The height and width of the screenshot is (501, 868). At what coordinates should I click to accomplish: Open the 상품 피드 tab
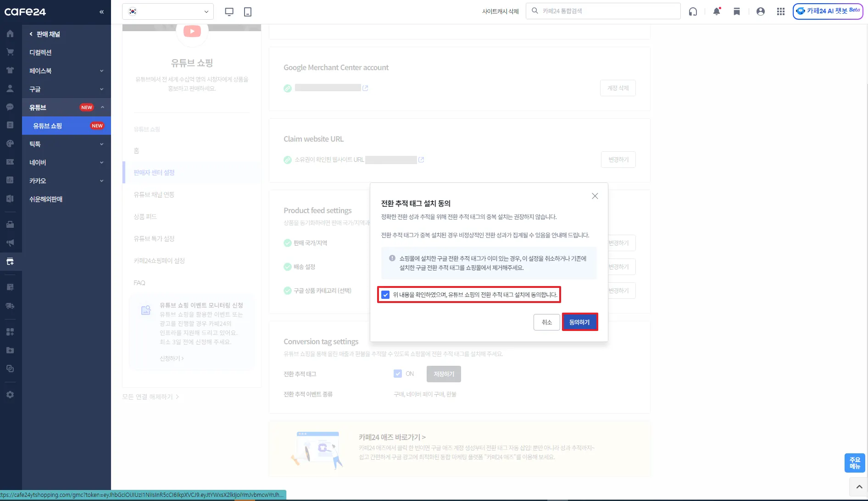pos(192,216)
